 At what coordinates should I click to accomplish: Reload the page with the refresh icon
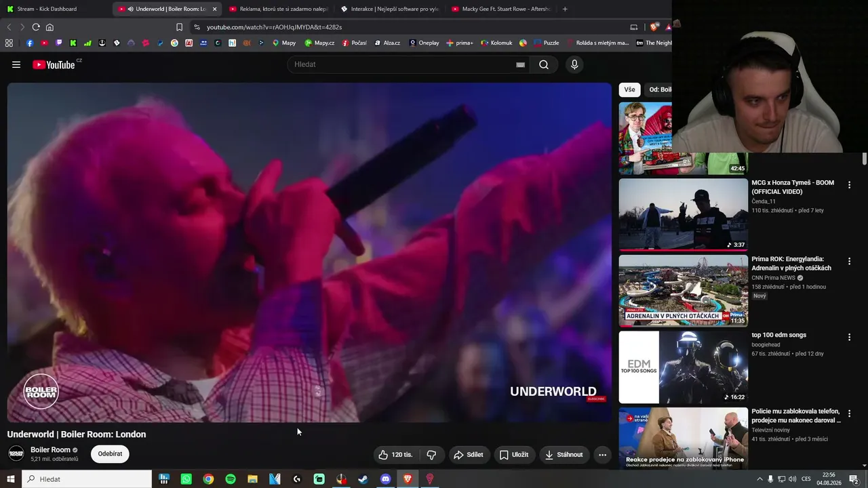pos(36,27)
